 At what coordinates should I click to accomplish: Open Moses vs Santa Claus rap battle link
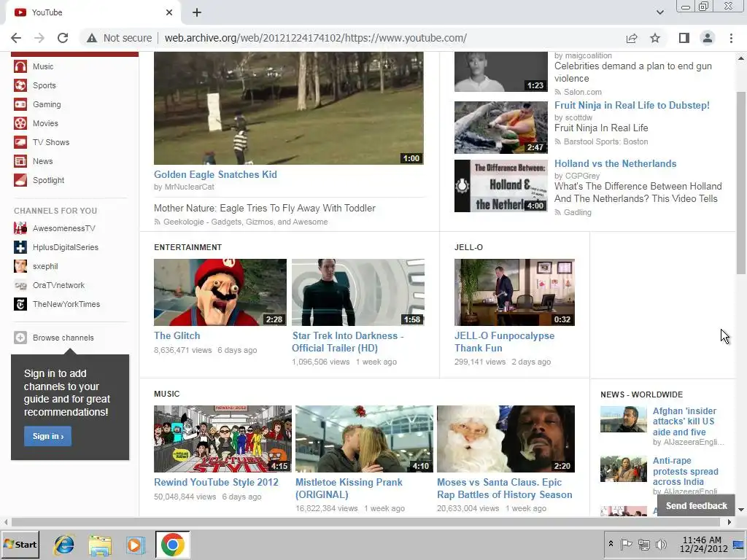click(x=505, y=489)
